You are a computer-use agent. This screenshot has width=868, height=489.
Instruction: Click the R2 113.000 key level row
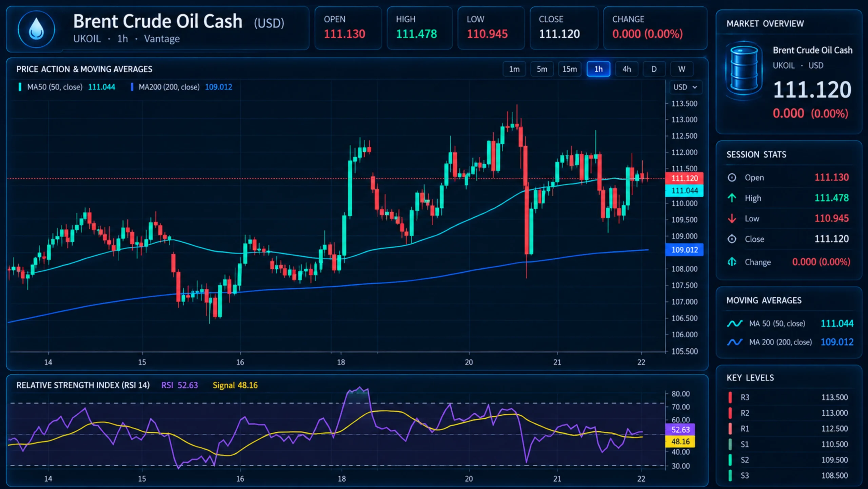pyautogui.click(x=788, y=413)
